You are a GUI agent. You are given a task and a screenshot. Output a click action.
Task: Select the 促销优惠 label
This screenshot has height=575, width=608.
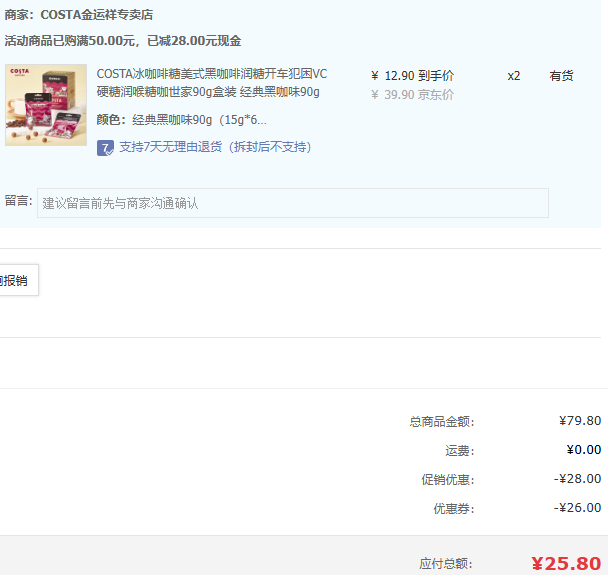click(448, 480)
